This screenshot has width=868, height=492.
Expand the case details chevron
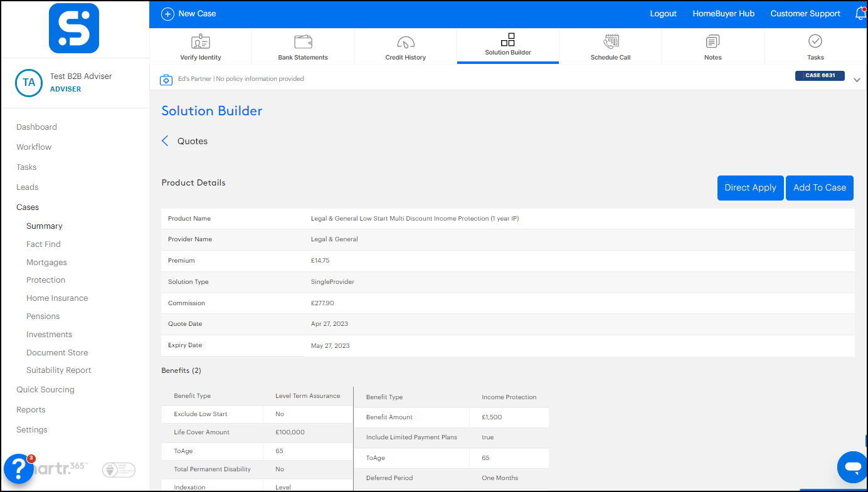tap(857, 80)
